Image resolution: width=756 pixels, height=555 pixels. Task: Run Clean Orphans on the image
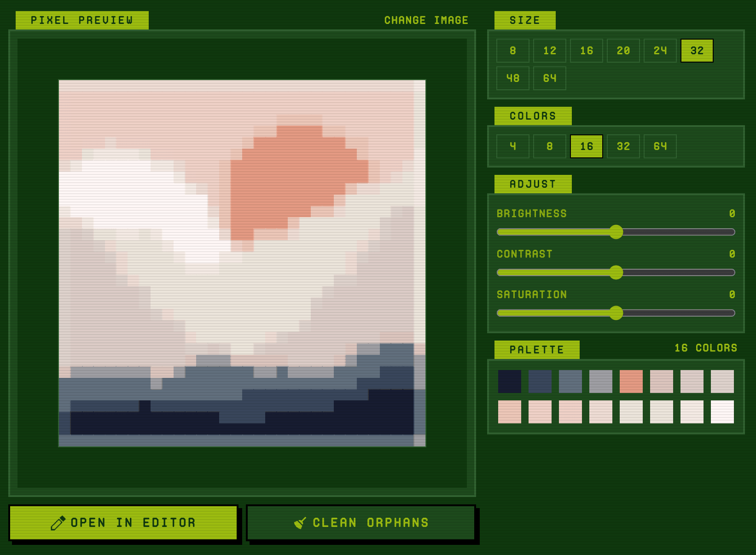click(361, 522)
